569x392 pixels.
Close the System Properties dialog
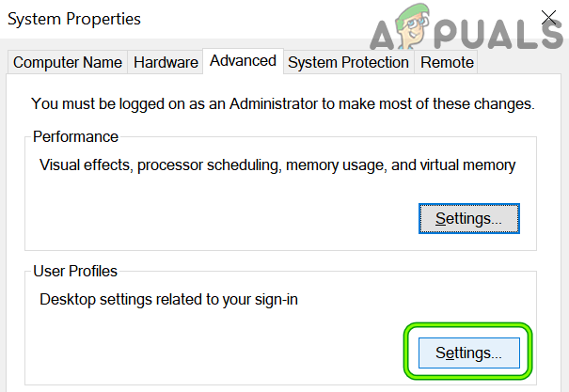(x=550, y=17)
